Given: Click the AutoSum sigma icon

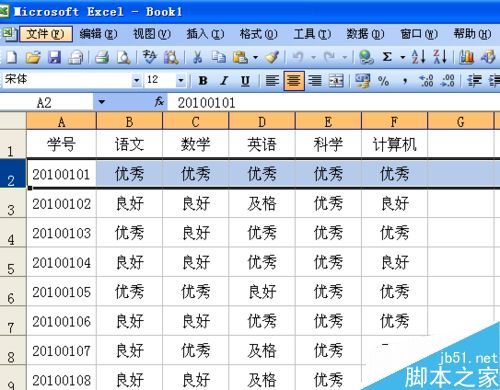Looking at the screenshot, I should pyautogui.click(x=387, y=57).
